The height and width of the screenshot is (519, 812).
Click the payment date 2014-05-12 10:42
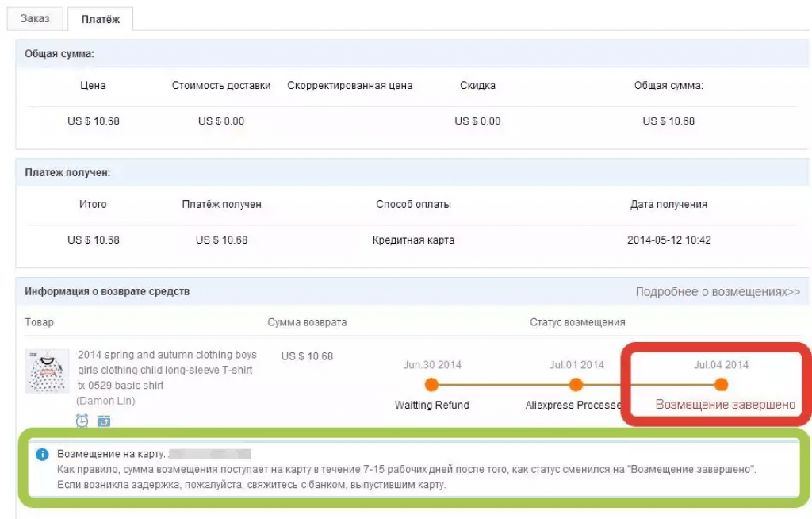[669, 240]
